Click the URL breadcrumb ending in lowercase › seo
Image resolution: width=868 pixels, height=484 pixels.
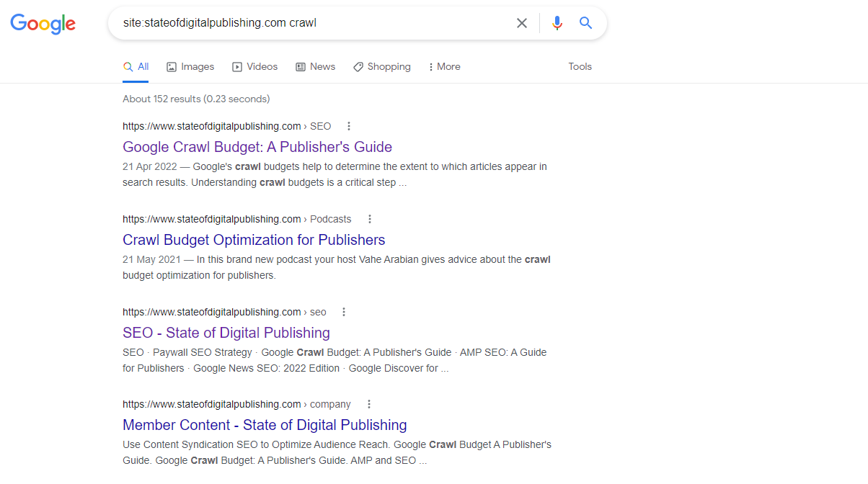[x=224, y=312]
